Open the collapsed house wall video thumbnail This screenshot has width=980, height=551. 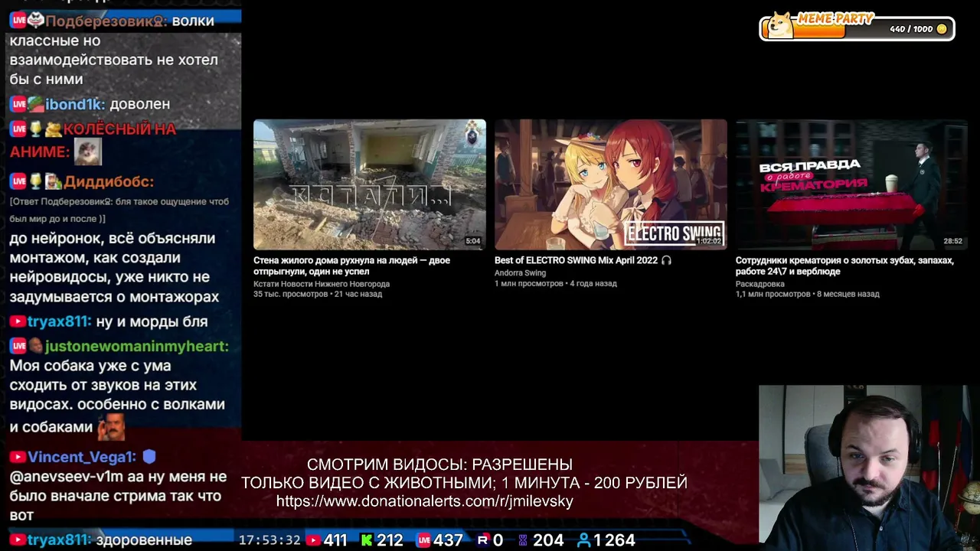coord(369,184)
